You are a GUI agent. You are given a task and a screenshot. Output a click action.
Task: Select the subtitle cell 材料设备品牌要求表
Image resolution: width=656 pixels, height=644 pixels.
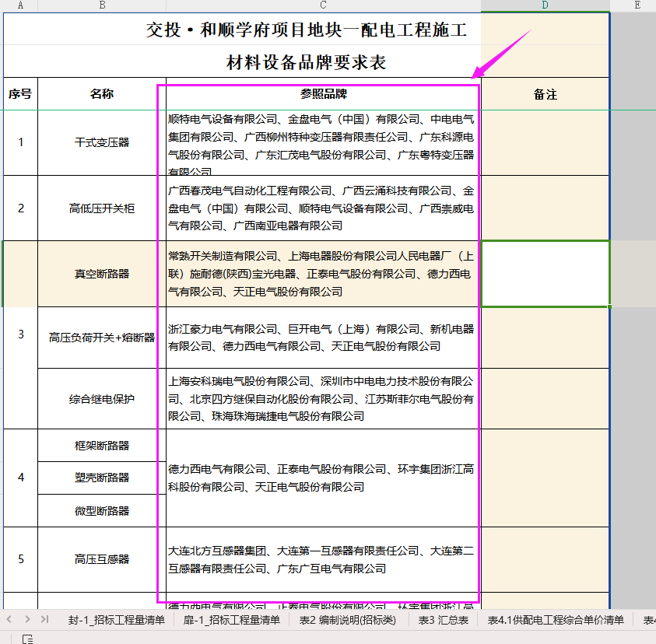click(x=307, y=62)
